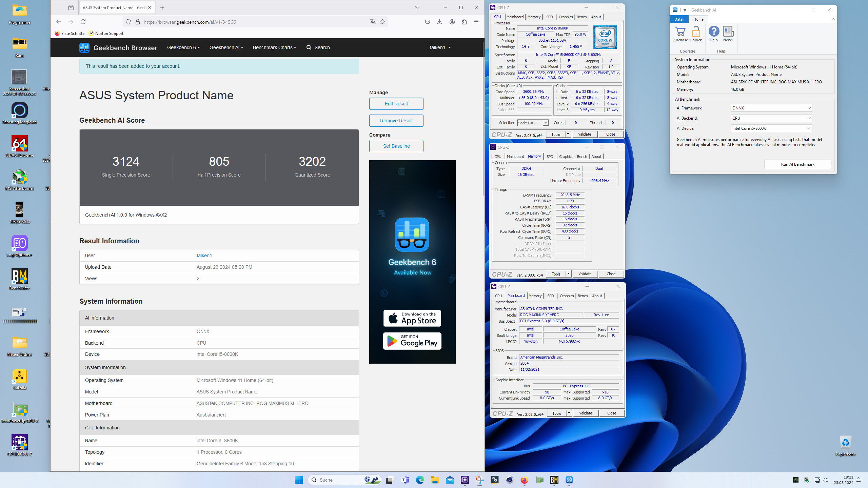Open Erste Schritte bookmark
868x488 pixels.
[70, 34]
